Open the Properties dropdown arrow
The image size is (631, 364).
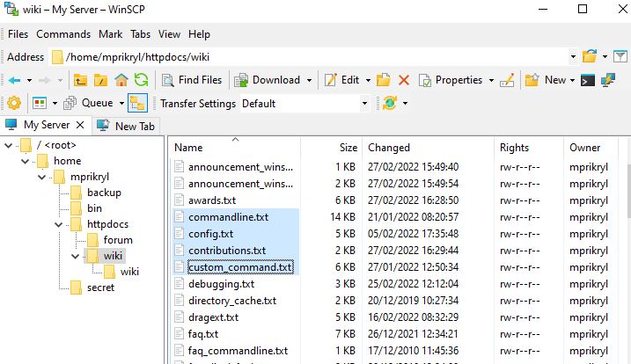pyautogui.click(x=491, y=80)
